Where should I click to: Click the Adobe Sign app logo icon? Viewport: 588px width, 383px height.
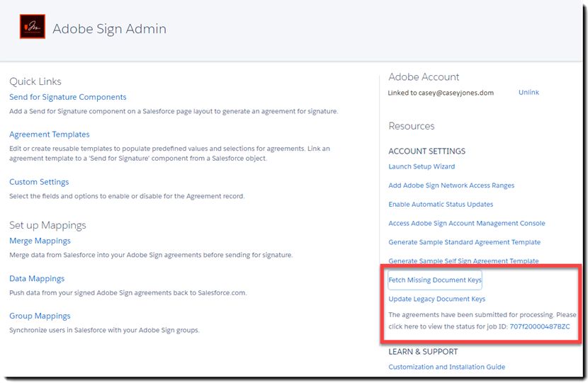click(33, 27)
